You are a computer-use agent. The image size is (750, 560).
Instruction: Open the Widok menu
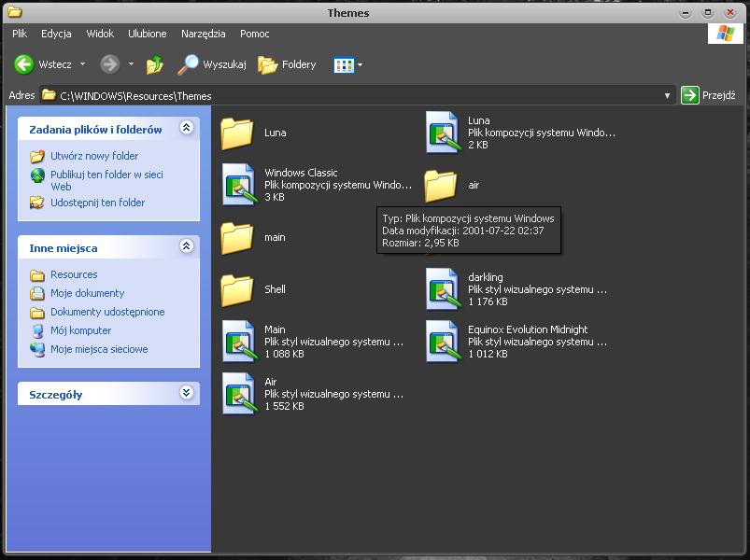point(100,34)
